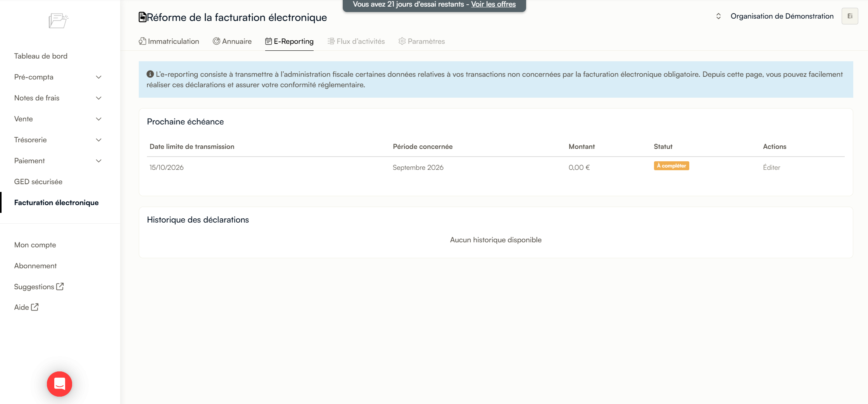Open Mon compte page

point(35,245)
